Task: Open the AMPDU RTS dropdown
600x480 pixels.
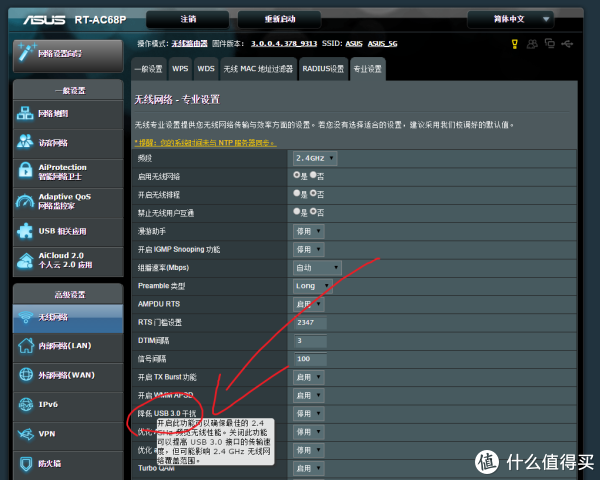Action: 309,304
